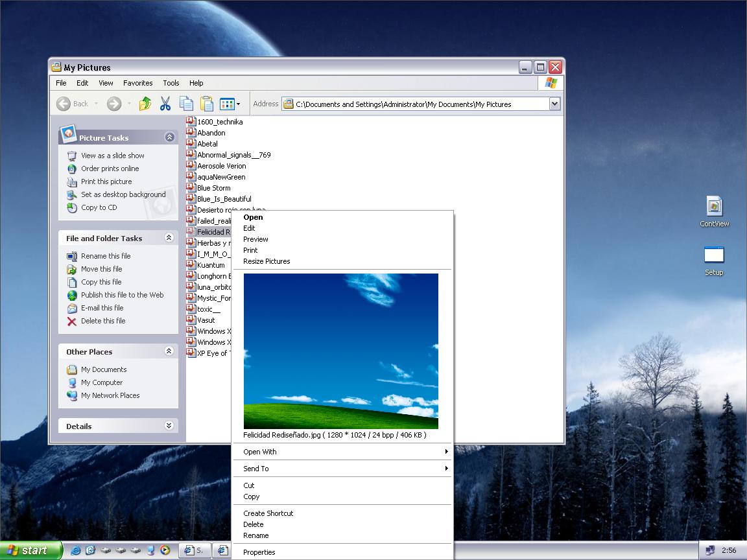Go to My Computer in Other Places
This screenshot has height=560, width=747.
click(101, 382)
